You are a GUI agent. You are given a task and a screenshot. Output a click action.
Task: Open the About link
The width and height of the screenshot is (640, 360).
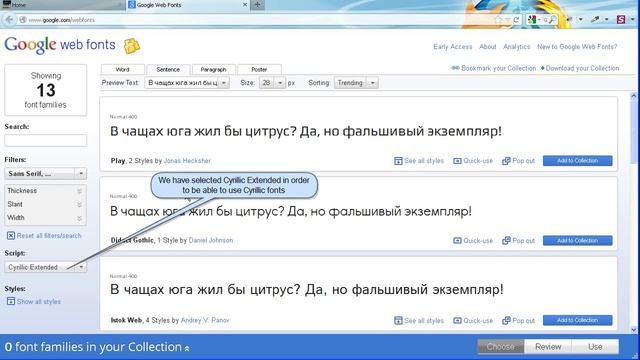488,47
